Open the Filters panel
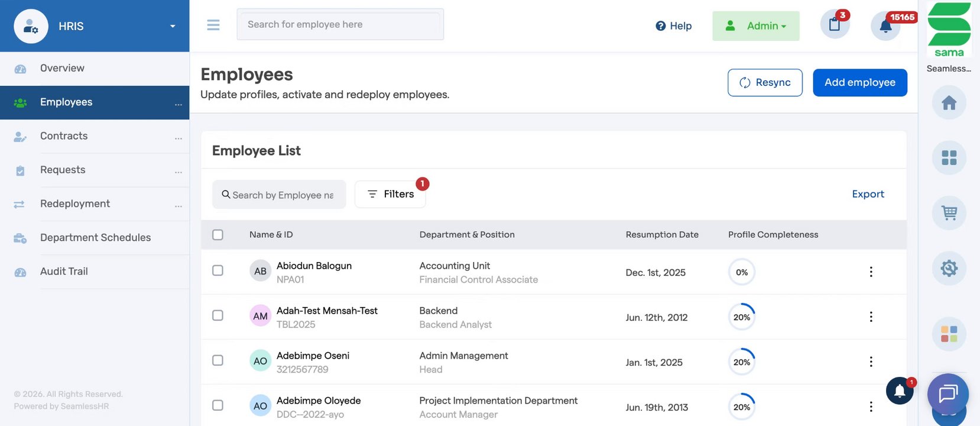This screenshot has width=980, height=426. [390, 194]
